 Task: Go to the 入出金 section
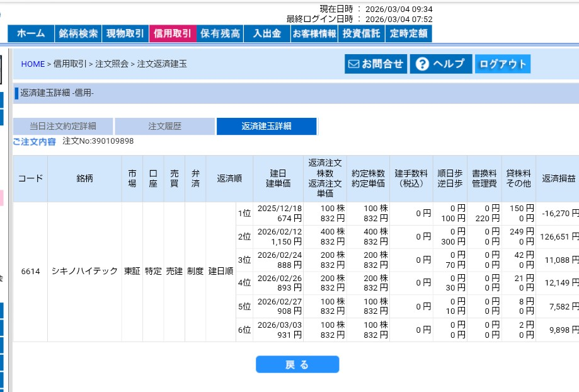[265, 35]
